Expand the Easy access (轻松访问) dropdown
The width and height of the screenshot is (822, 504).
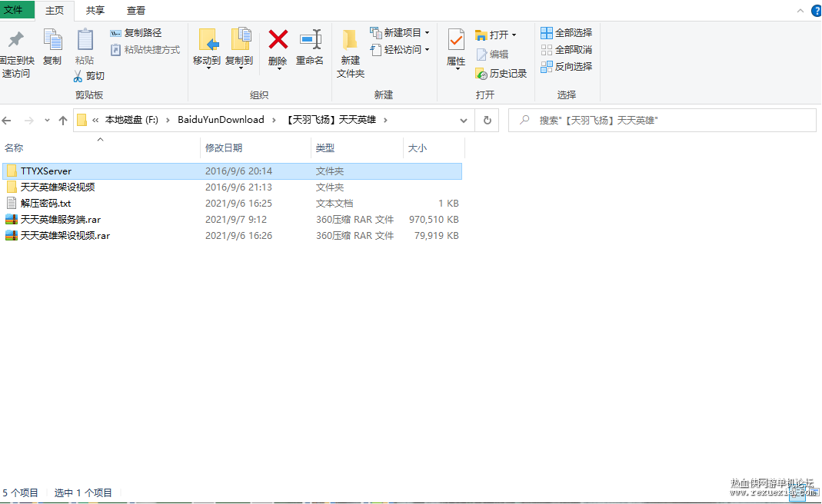point(428,50)
